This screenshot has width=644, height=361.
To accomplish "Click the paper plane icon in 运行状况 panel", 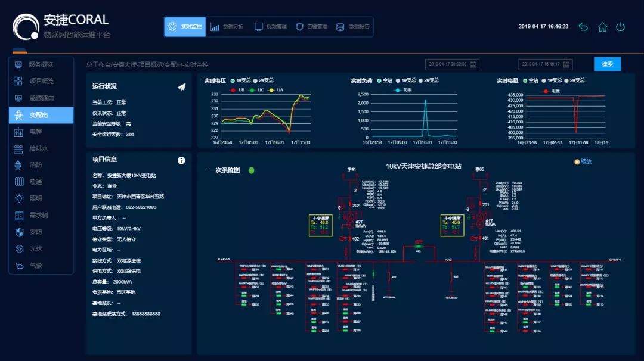I will point(181,87).
